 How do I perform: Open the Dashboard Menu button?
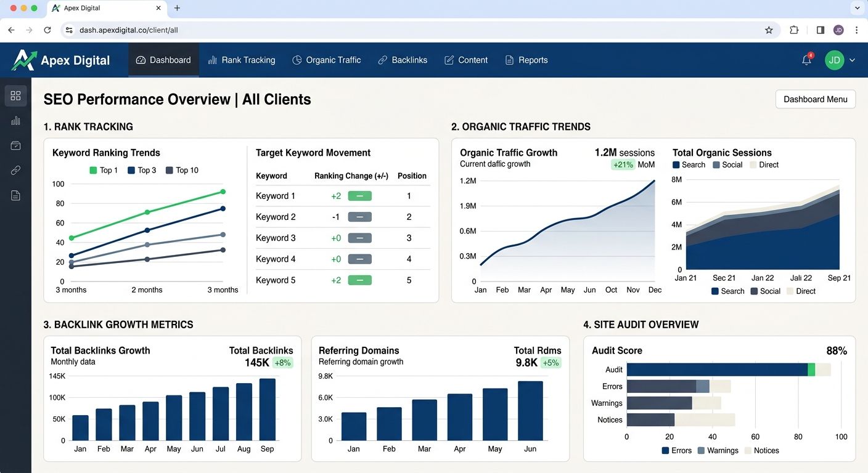pyautogui.click(x=815, y=99)
